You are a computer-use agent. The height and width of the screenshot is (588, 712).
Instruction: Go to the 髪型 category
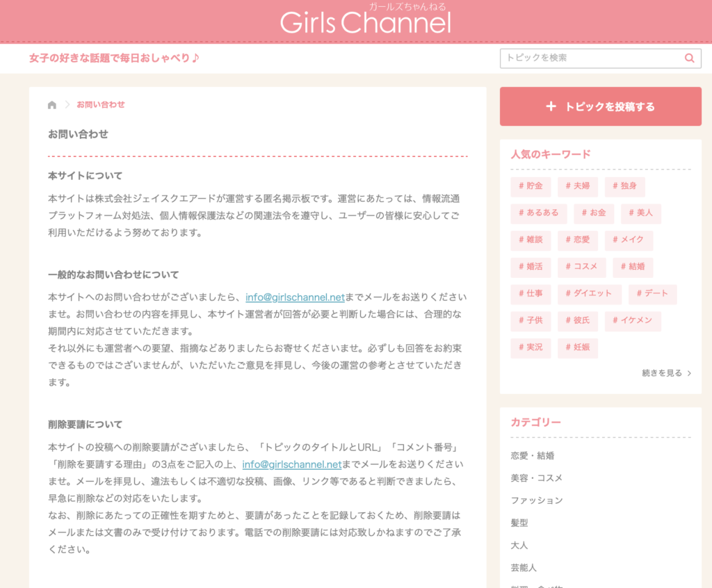click(x=519, y=523)
